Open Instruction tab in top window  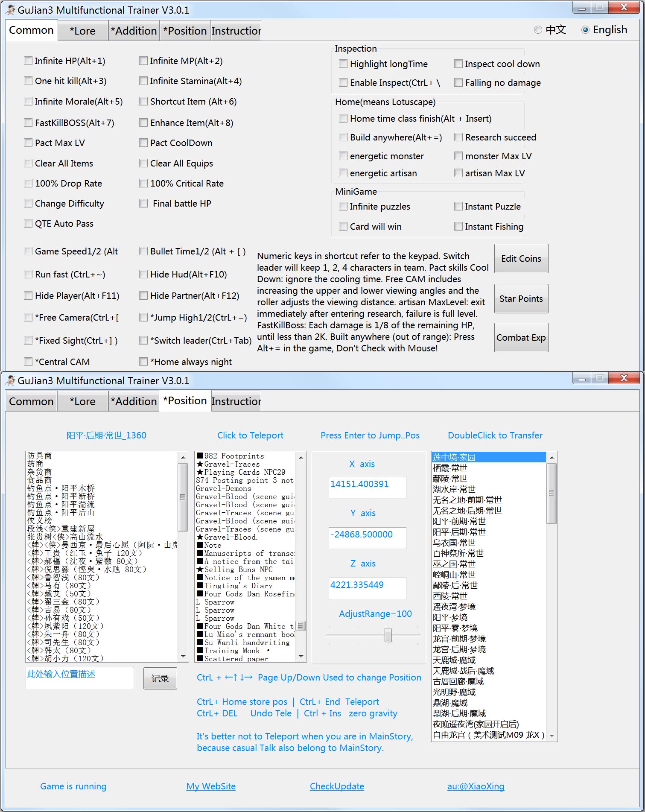click(x=236, y=31)
